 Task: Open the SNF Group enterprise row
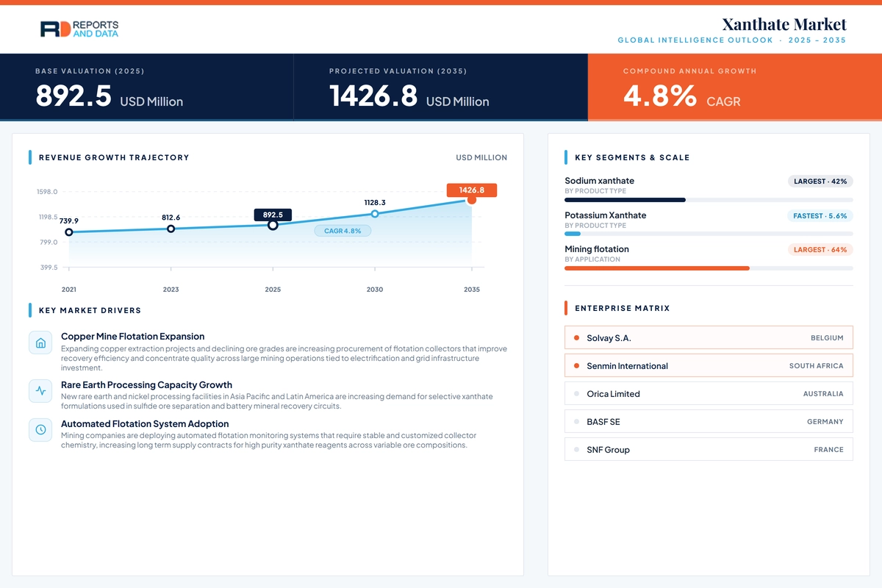[709, 450]
